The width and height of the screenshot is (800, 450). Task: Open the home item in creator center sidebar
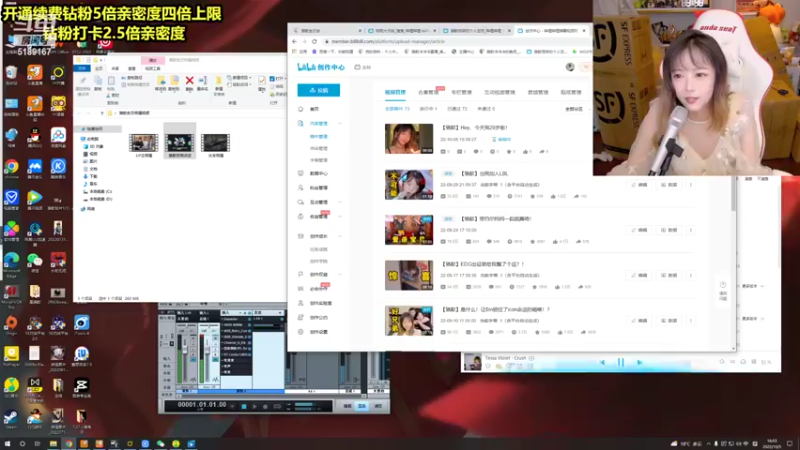tap(314, 109)
